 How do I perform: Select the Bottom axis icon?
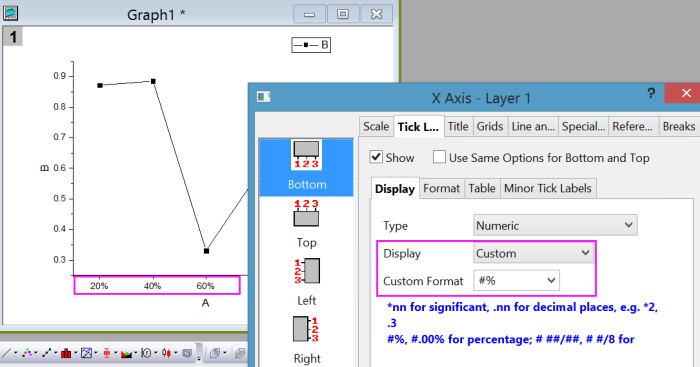click(306, 167)
